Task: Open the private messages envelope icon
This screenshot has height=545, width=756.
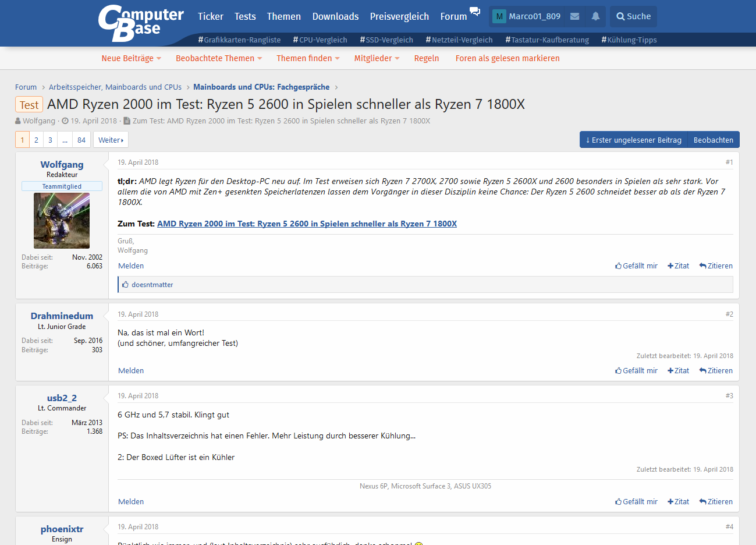Action: (x=574, y=16)
